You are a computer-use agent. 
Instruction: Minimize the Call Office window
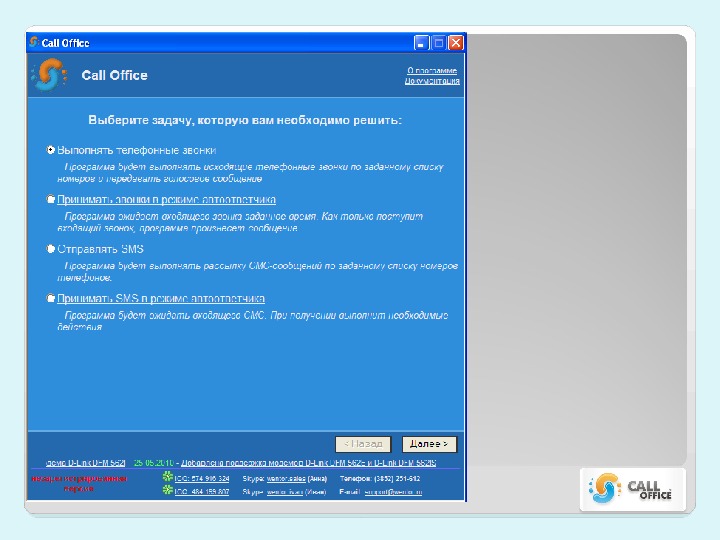tap(421, 43)
